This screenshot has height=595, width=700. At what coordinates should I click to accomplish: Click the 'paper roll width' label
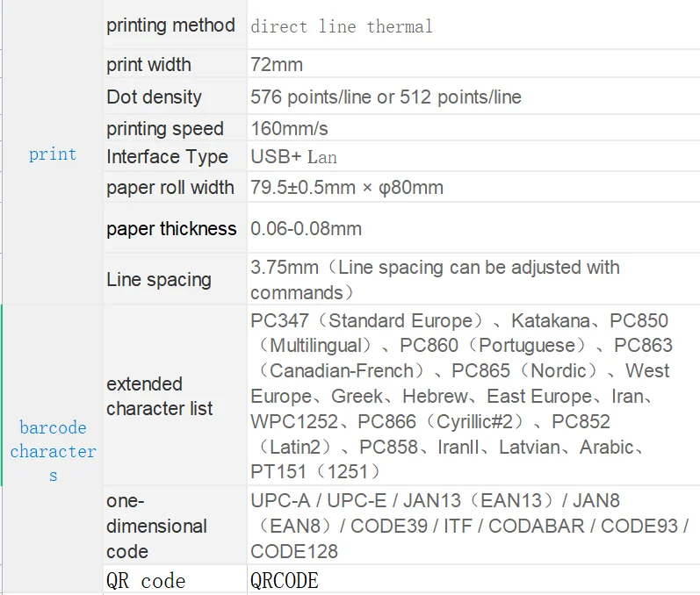(170, 188)
